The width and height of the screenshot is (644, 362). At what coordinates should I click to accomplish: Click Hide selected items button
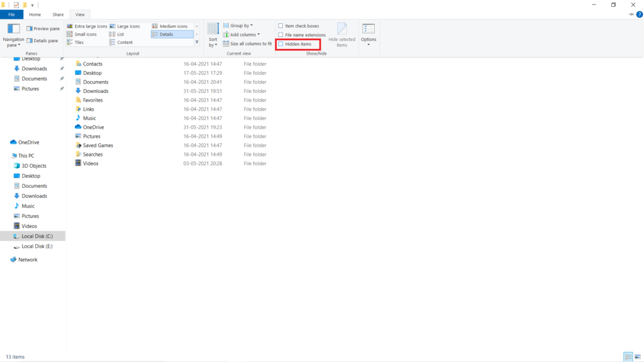[341, 35]
